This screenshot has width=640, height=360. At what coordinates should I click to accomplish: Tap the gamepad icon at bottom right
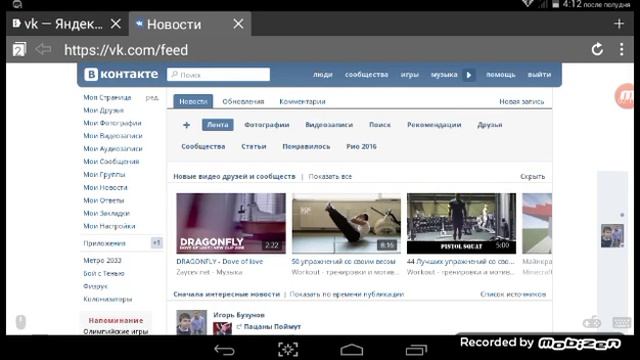point(591,322)
